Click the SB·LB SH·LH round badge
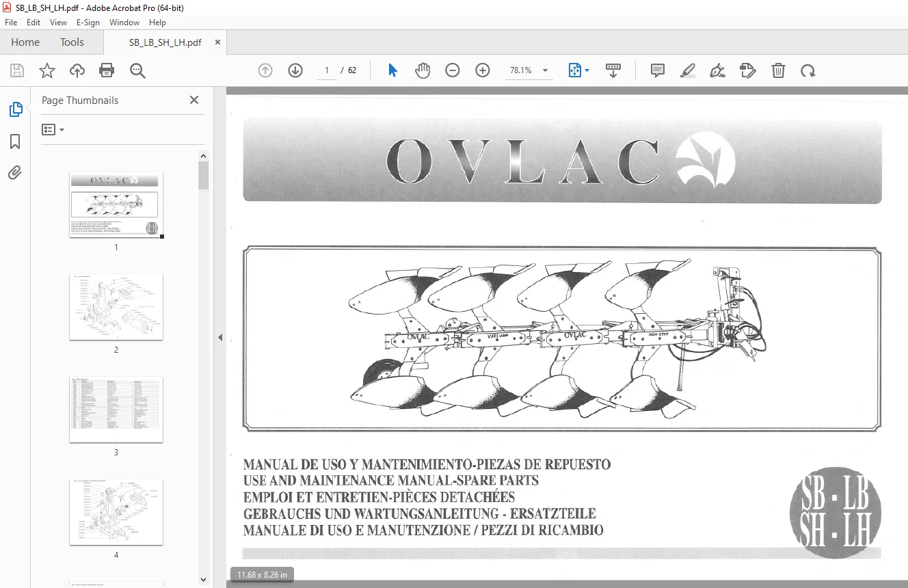 click(835, 512)
